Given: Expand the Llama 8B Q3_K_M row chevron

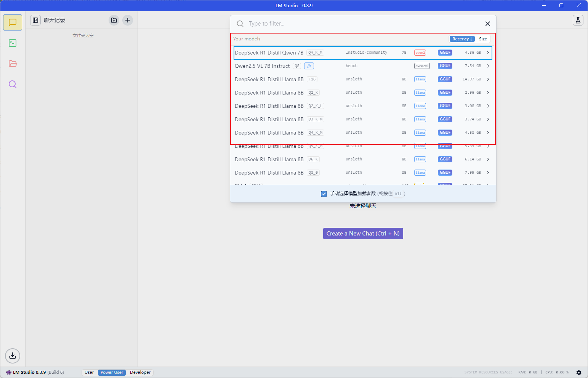Looking at the screenshot, I should [x=488, y=119].
